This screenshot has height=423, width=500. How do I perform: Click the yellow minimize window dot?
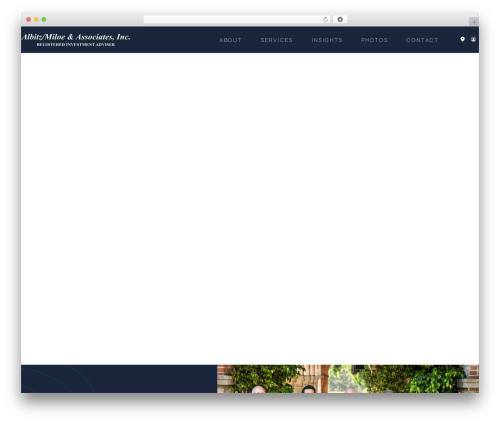click(x=36, y=19)
